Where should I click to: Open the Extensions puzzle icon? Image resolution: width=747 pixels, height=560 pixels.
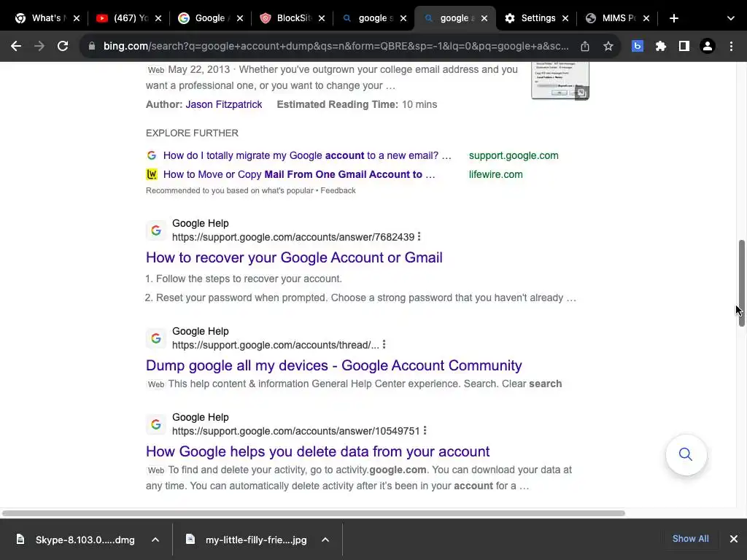[x=661, y=46]
